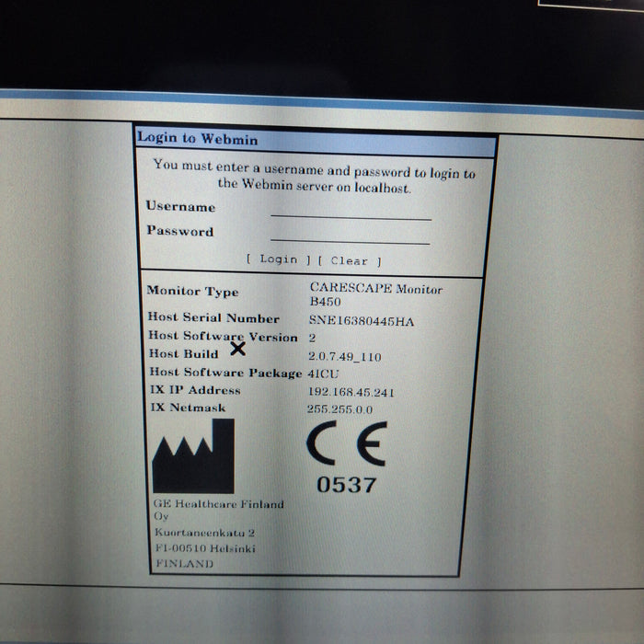Click the CE conformity mark
644x644 pixels.
[x=346, y=445]
